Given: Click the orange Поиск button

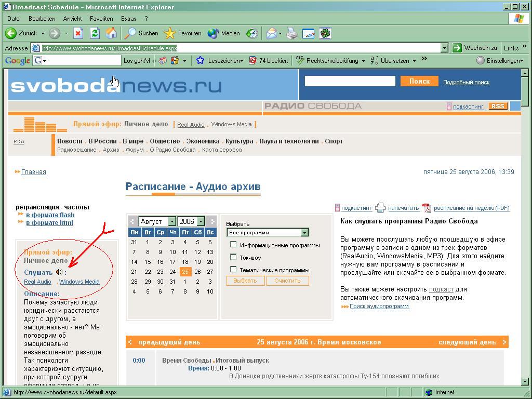Looking at the screenshot, I should (x=419, y=81).
